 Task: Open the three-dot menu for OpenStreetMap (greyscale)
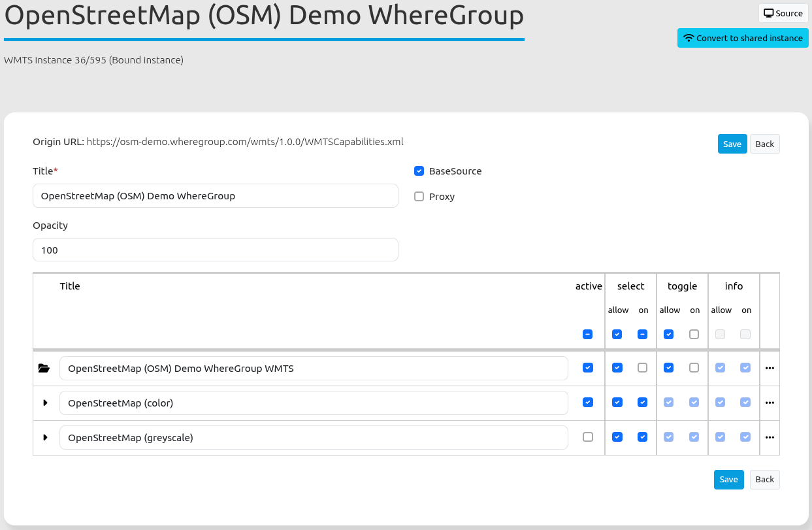[x=770, y=437]
